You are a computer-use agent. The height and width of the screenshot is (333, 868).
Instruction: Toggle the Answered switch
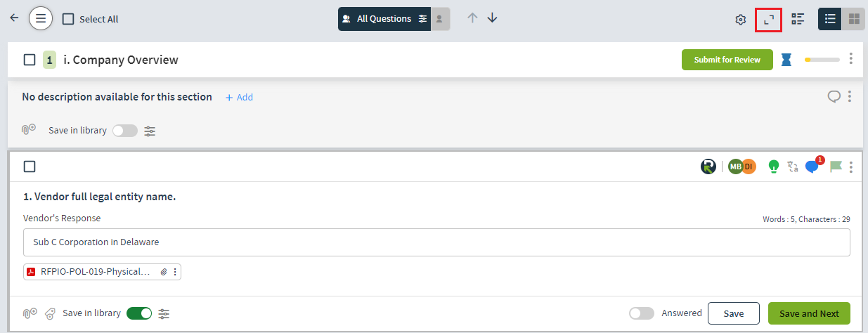641,313
